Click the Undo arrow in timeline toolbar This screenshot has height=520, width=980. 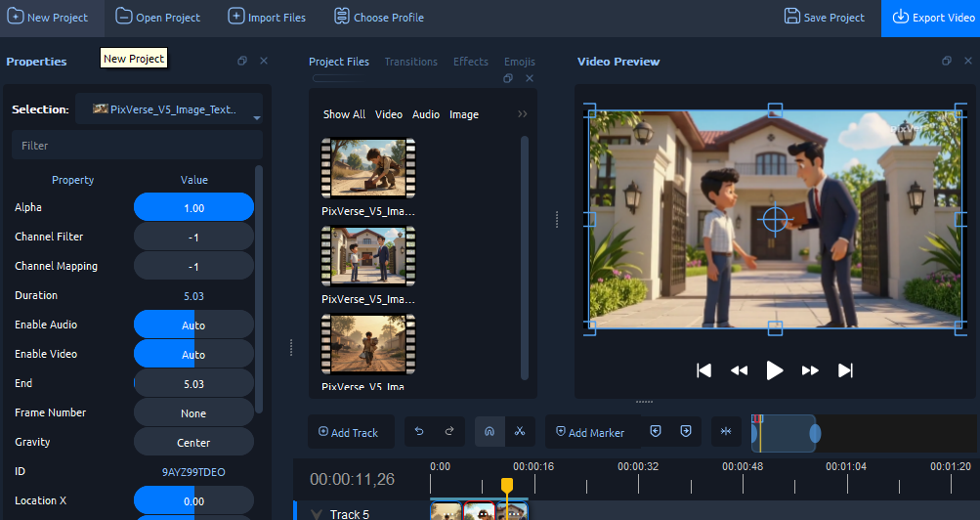point(420,431)
